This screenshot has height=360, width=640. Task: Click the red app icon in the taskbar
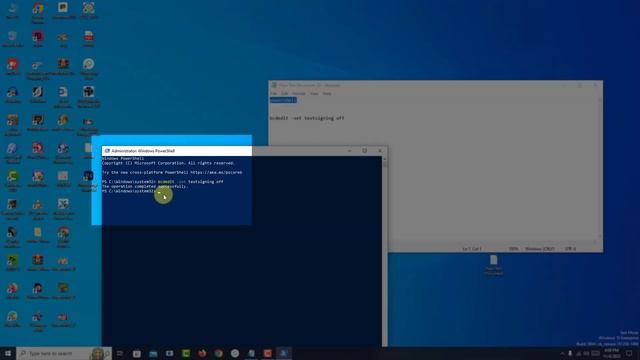point(268,353)
